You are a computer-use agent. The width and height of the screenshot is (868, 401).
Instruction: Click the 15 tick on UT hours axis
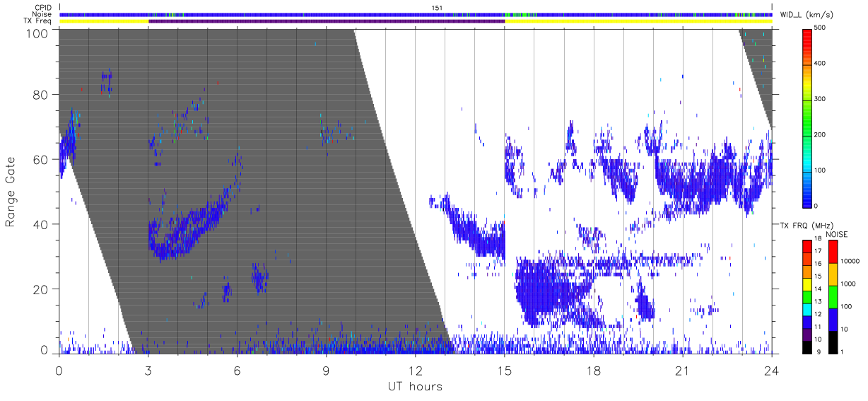coord(505,370)
